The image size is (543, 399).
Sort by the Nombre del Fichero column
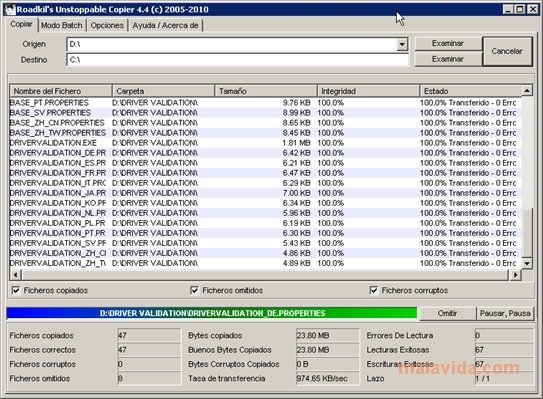pyautogui.click(x=61, y=91)
